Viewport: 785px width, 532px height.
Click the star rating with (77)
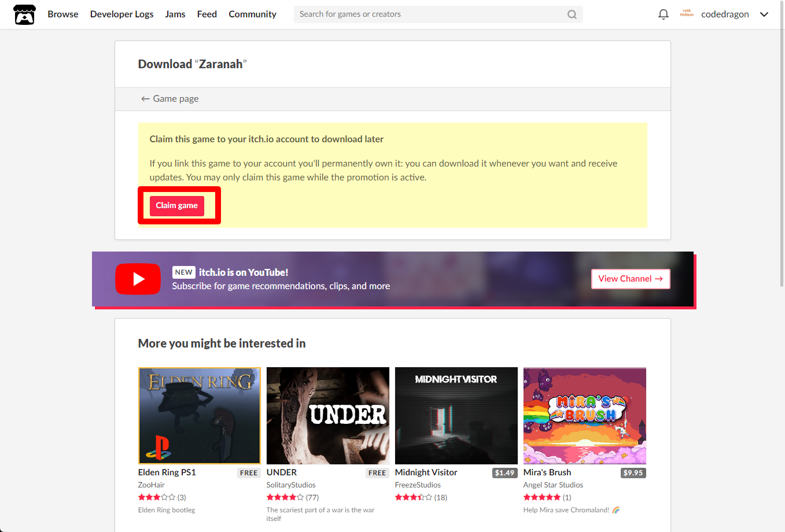pyautogui.click(x=293, y=497)
